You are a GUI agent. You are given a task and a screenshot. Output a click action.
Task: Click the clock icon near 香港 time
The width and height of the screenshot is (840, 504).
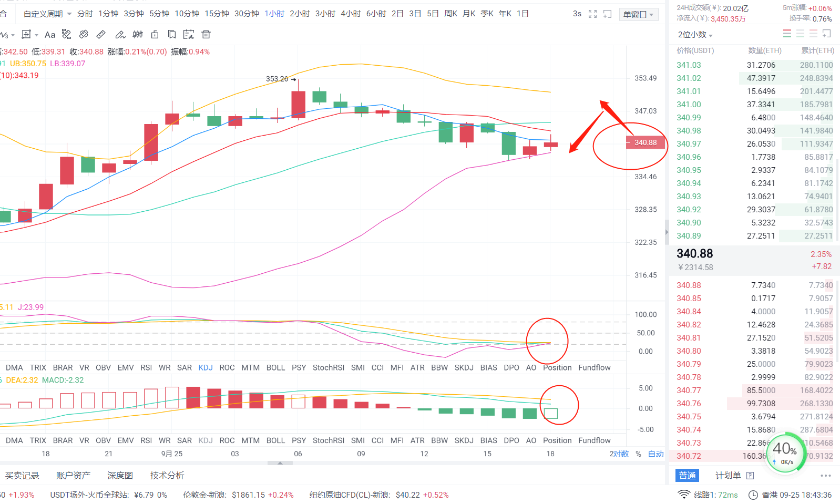(x=753, y=495)
